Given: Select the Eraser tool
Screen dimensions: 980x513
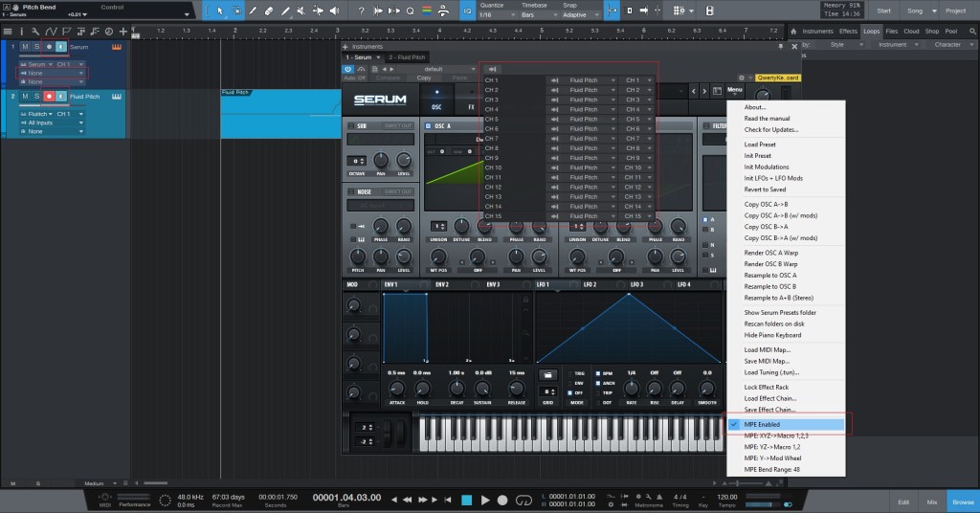Looking at the screenshot, I should click(269, 11).
